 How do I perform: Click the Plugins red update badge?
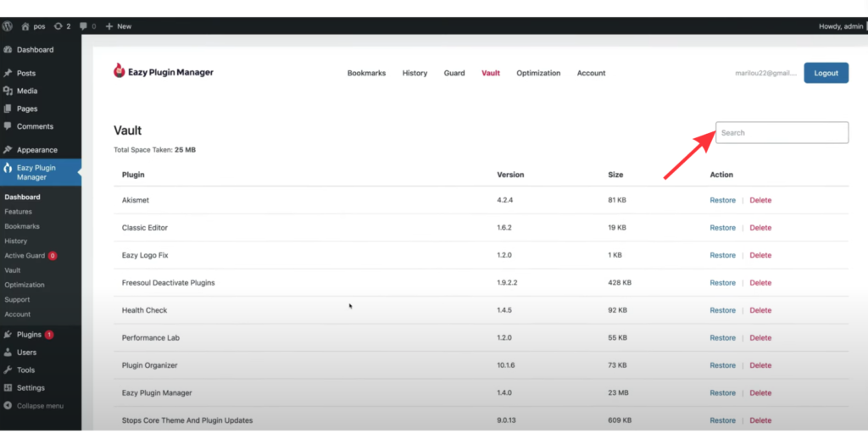49,335
